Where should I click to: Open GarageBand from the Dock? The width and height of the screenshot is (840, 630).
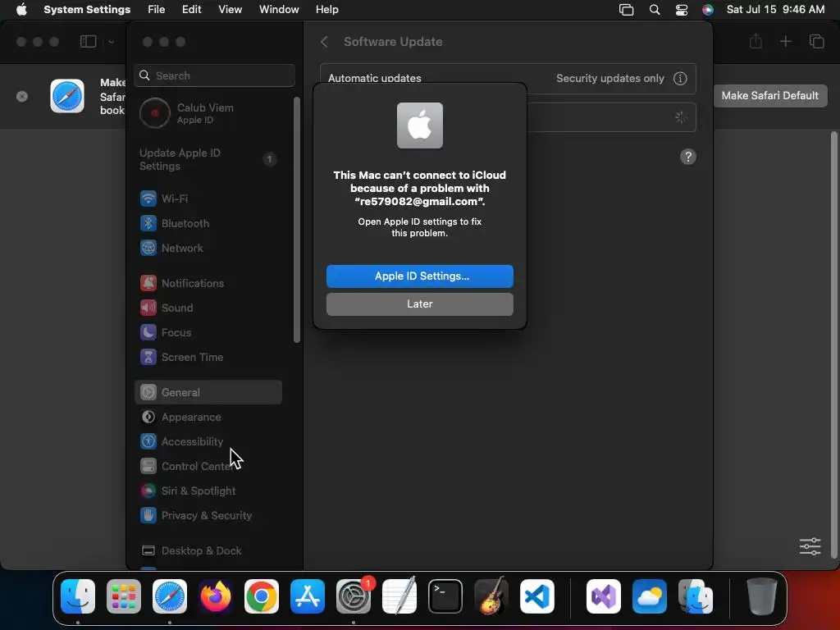pyautogui.click(x=491, y=596)
